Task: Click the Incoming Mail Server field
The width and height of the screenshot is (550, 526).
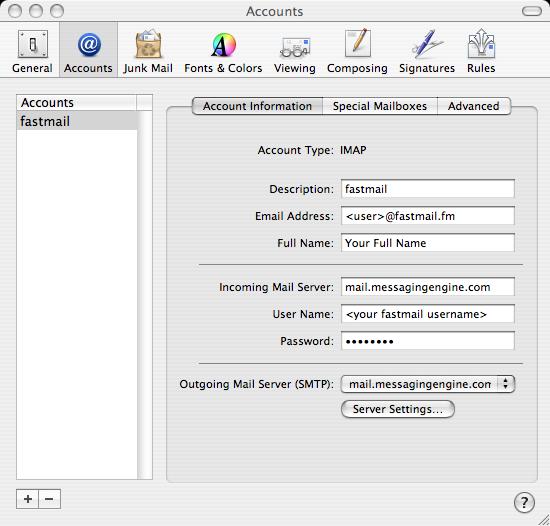Action: [x=428, y=287]
